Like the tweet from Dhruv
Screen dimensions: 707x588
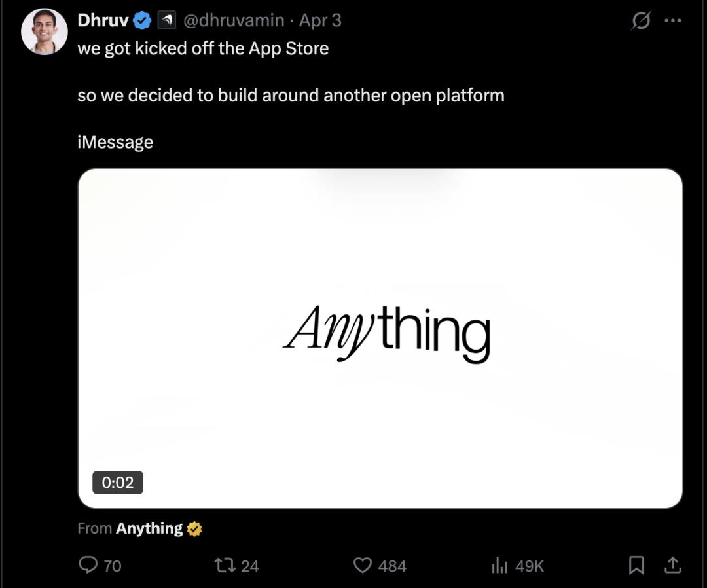pos(363,566)
